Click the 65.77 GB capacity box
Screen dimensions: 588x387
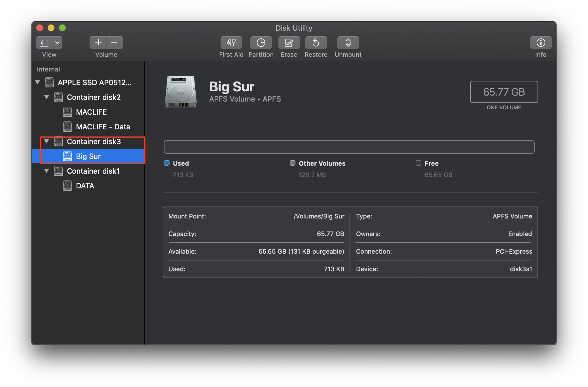coord(504,92)
